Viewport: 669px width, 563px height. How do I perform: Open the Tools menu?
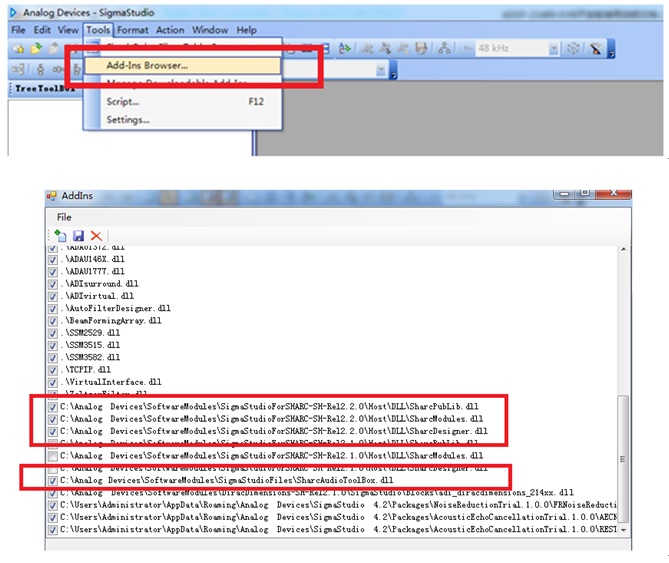98,30
